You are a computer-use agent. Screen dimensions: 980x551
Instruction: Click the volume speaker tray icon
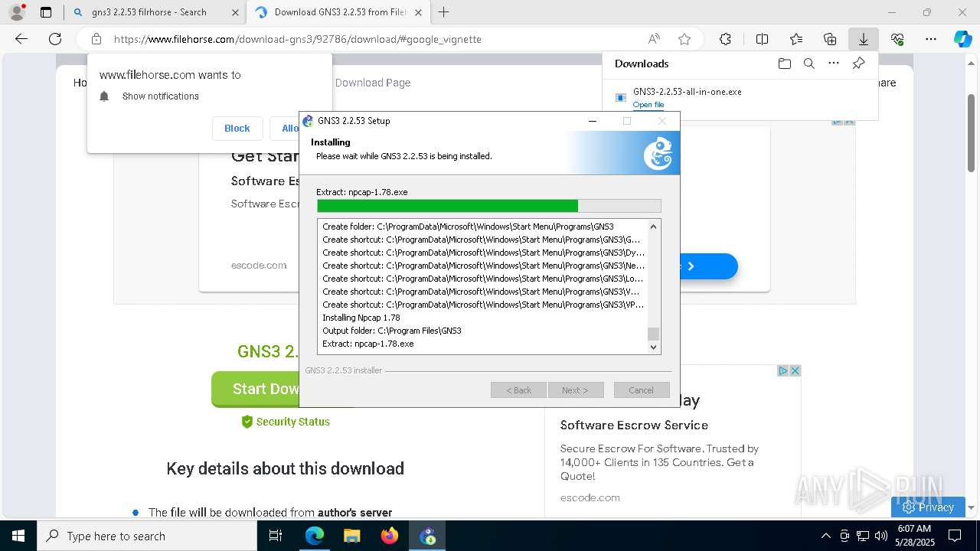pos(881,536)
